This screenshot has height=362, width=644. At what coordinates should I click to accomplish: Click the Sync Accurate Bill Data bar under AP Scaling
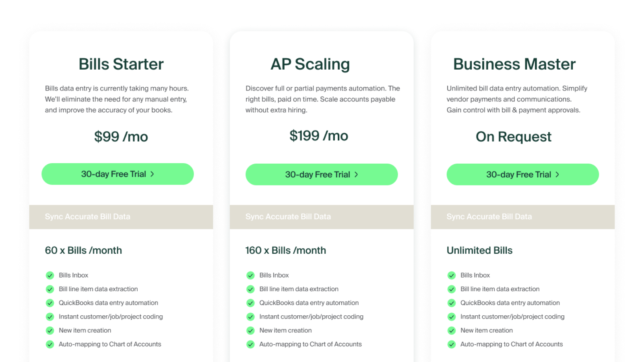click(x=288, y=216)
